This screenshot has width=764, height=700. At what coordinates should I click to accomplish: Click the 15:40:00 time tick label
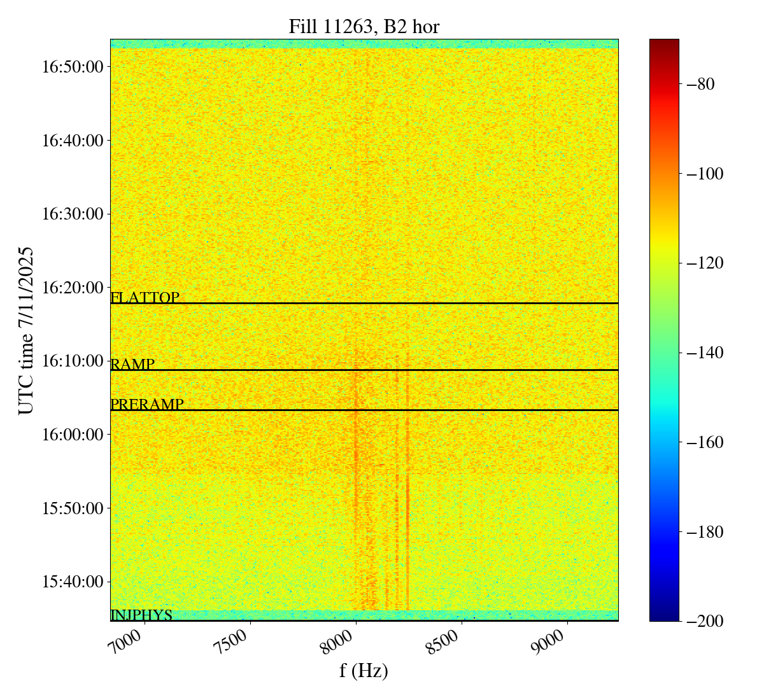[x=73, y=582]
